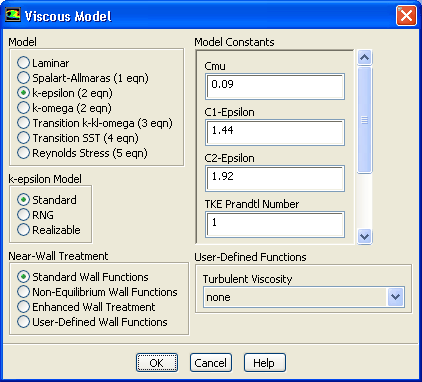Click the Model Constants scrollbar thumb
Image resolution: width=422 pixels, height=382 pixels.
click(x=364, y=120)
